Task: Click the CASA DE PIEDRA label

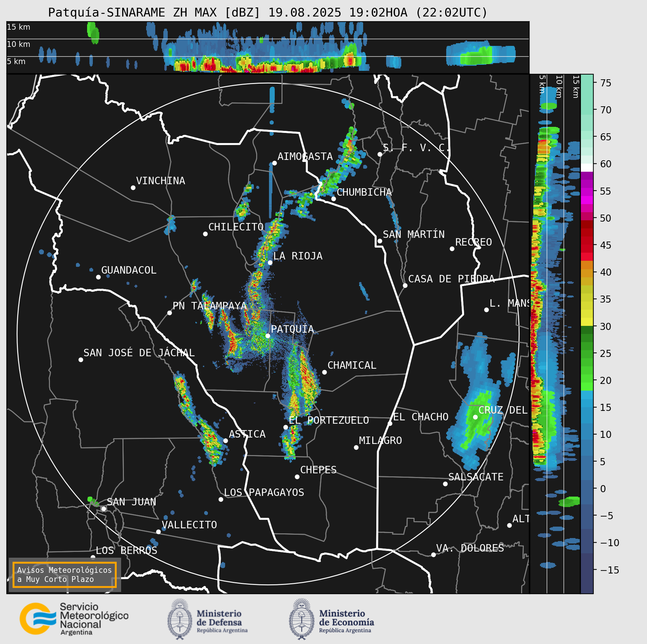Action: coord(451,279)
